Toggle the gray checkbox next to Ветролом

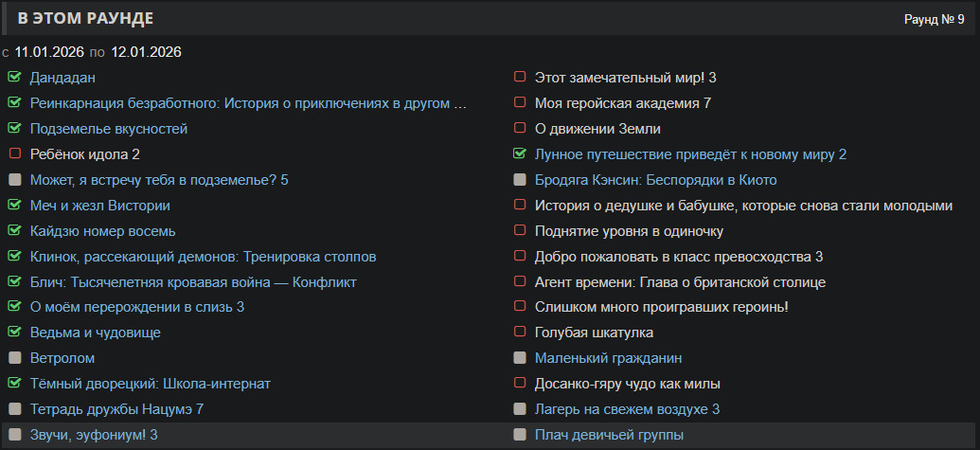click(14, 358)
